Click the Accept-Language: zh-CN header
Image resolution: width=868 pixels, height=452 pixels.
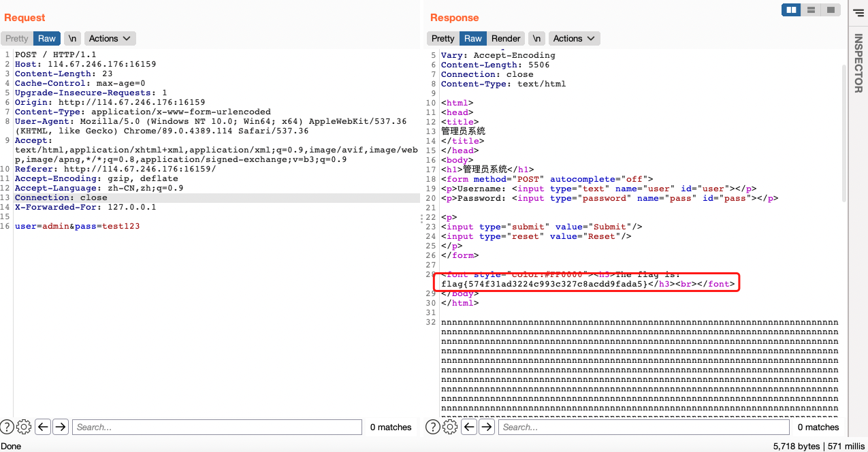pos(99,188)
